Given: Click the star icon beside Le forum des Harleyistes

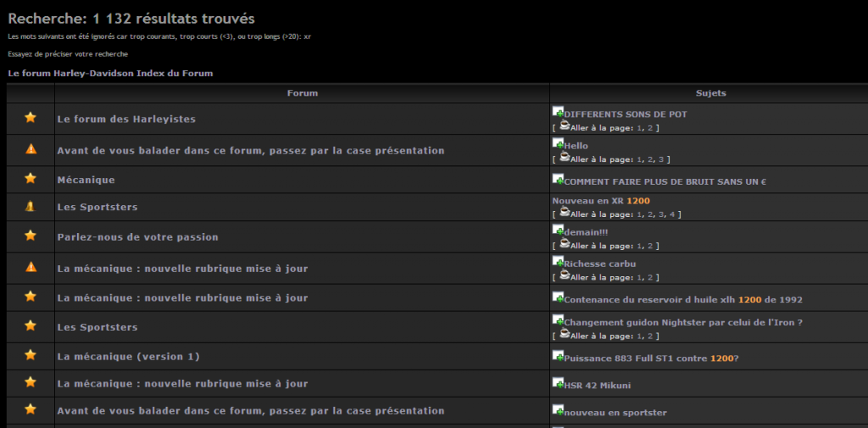Looking at the screenshot, I should click(31, 117).
